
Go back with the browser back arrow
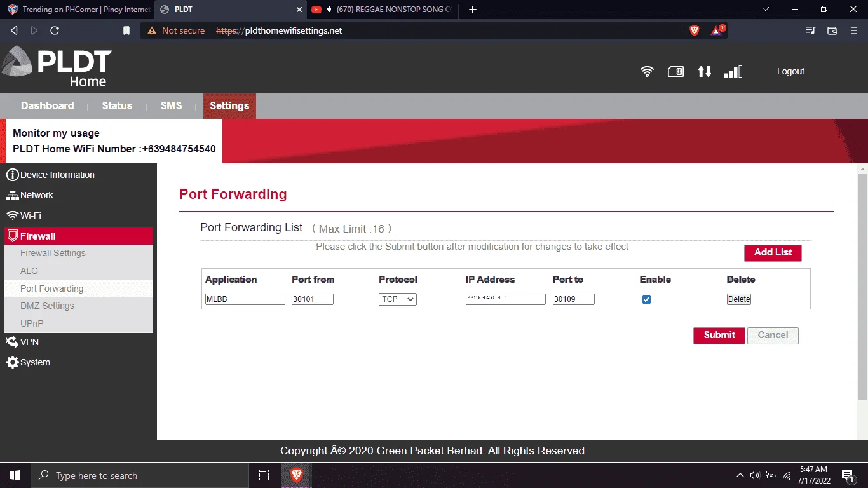tap(14, 30)
